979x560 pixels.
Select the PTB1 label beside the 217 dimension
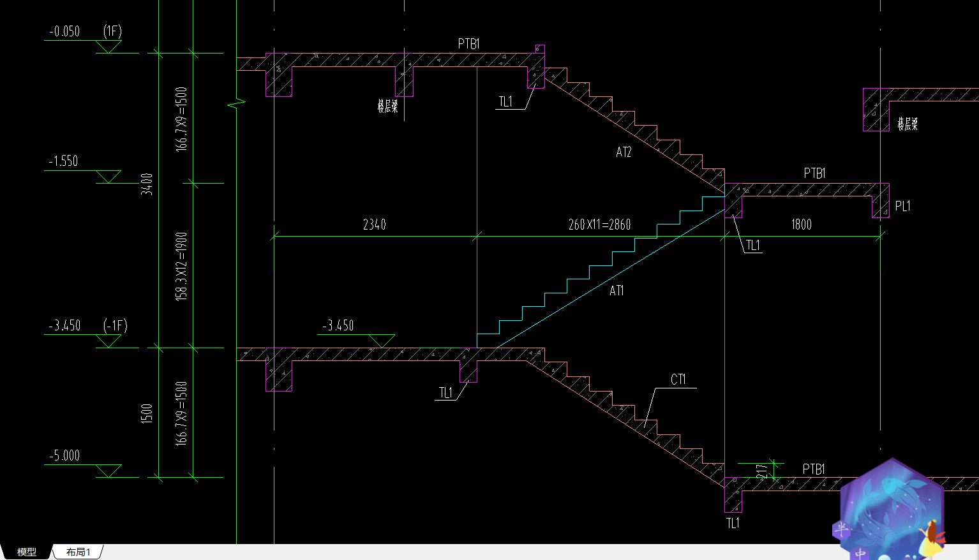814,469
